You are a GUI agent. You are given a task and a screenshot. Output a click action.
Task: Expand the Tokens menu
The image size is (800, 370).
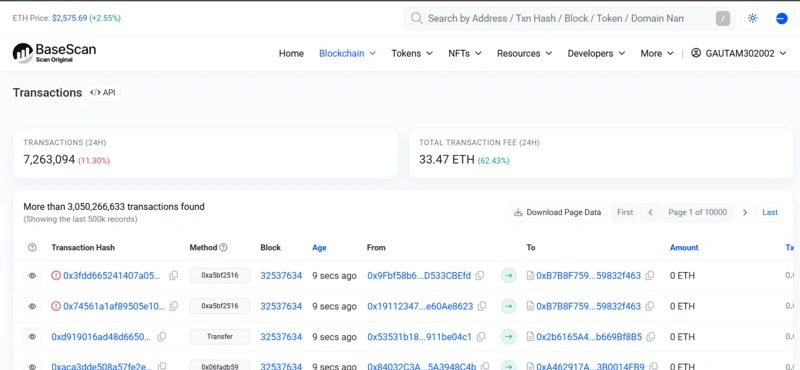click(412, 53)
